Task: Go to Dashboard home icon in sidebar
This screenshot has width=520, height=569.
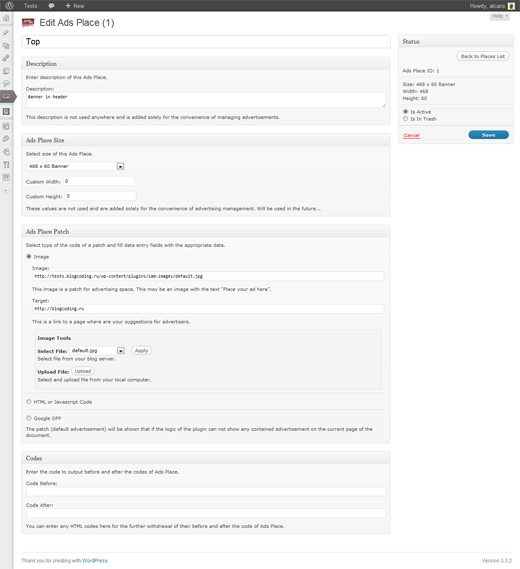Action: coord(6,18)
